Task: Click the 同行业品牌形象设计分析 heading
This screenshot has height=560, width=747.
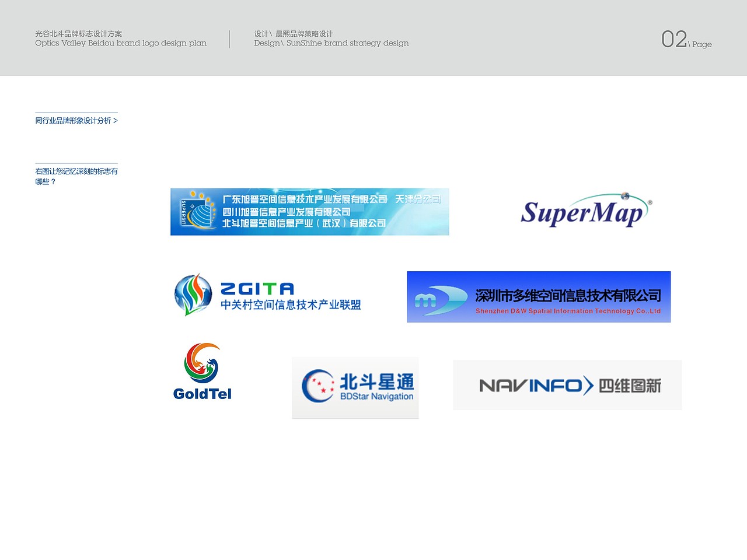Action: click(x=76, y=121)
